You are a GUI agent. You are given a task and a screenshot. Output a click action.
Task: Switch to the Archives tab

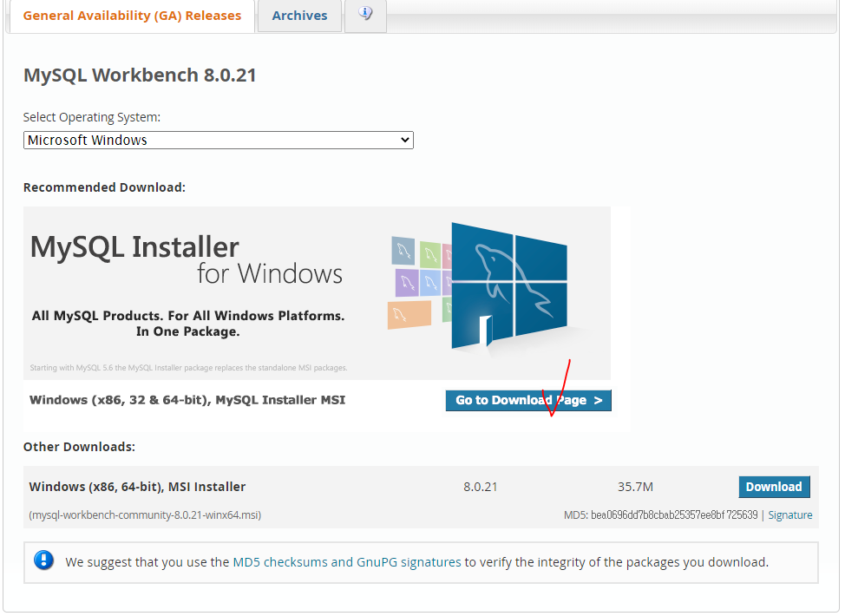(299, 16)
